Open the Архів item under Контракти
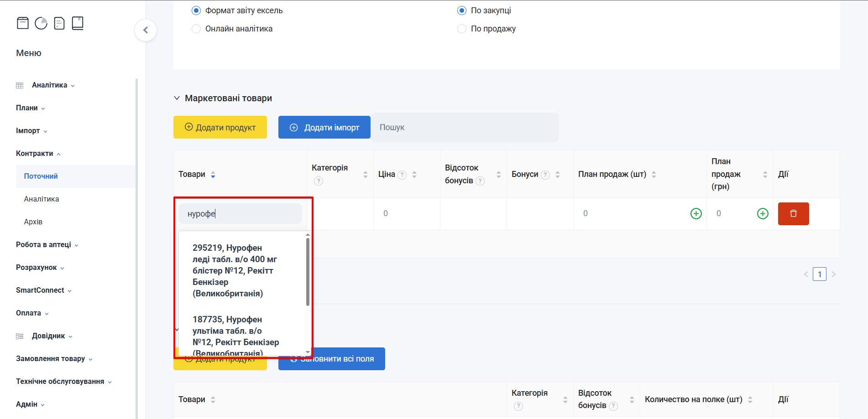This screenshot has height=419, width=868. (x=33, y=222)
